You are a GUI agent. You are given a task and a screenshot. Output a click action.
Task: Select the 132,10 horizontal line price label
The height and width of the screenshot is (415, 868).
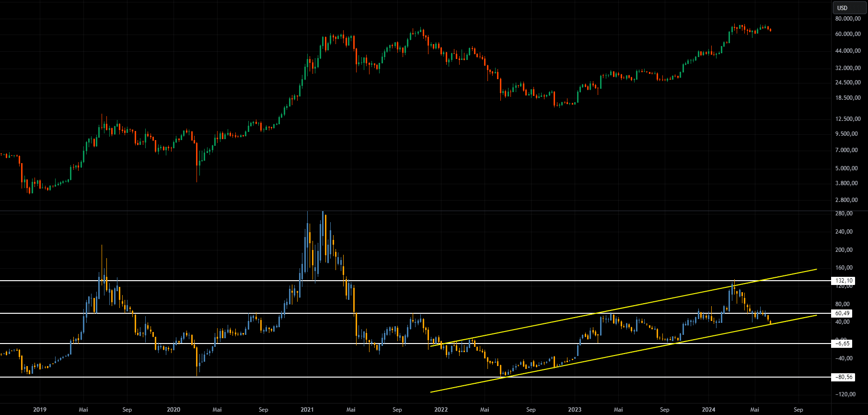tap(843, 281)
